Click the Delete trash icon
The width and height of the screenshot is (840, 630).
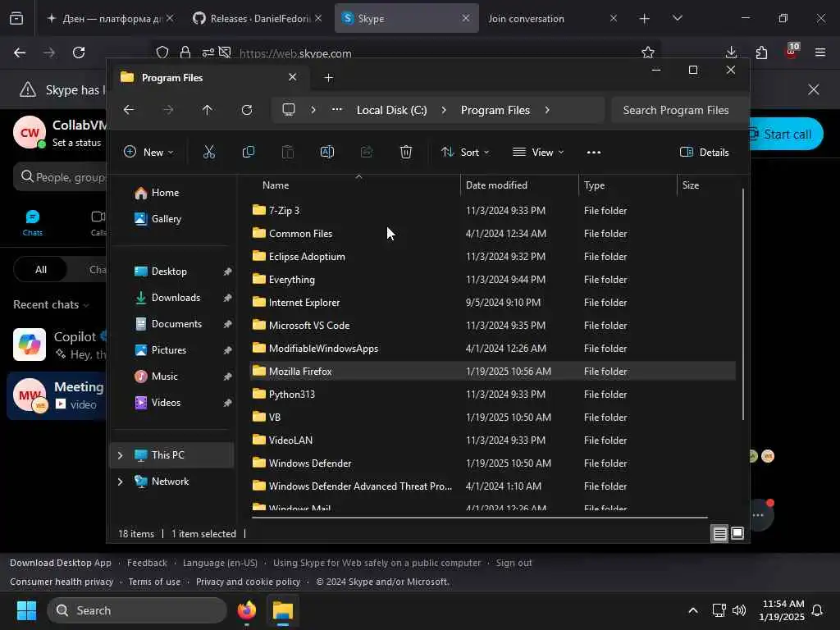[405, 152]
